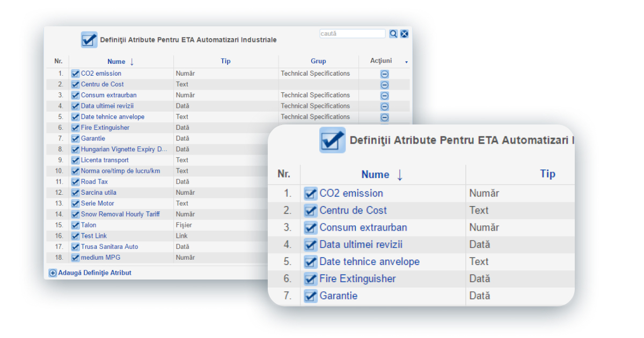Click the magnifier search icon
This screenshot has height=338, width=644.
point(393,34)
